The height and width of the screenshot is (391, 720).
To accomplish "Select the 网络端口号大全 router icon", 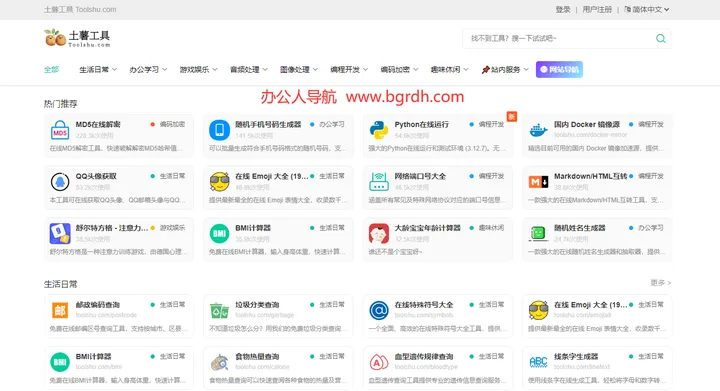I will point(379,182).
